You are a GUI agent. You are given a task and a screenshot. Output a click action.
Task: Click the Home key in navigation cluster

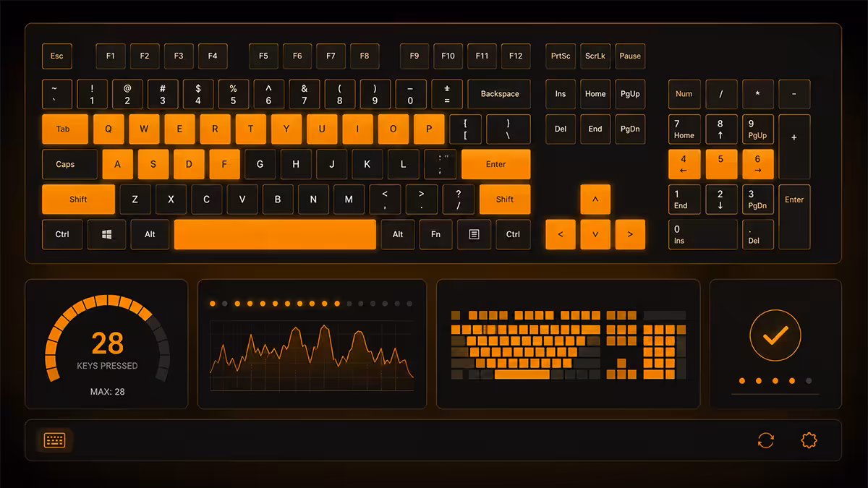pos(595,94)
